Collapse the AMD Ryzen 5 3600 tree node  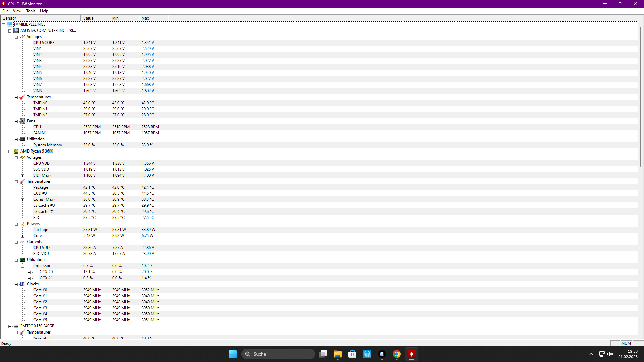tap(10, 152)
